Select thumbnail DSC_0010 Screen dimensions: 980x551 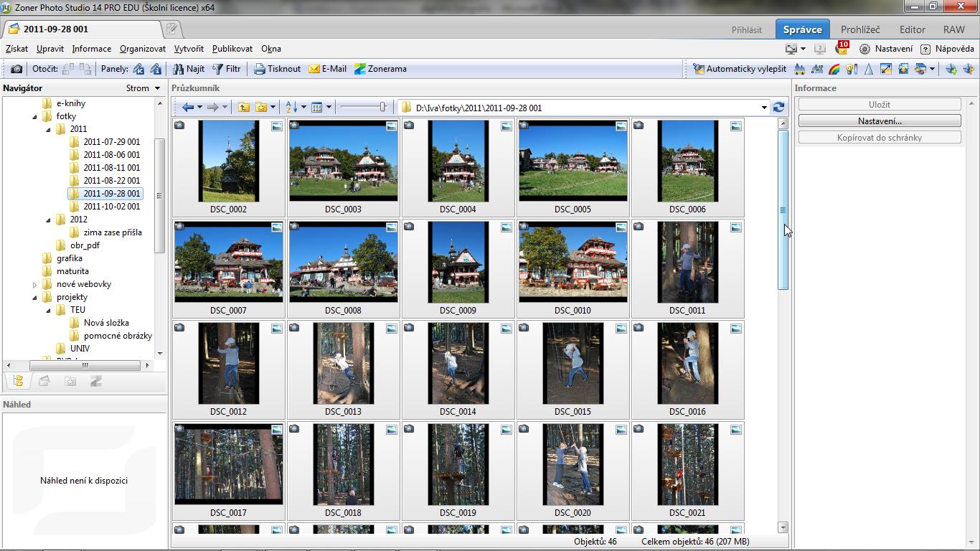(573, 268)
